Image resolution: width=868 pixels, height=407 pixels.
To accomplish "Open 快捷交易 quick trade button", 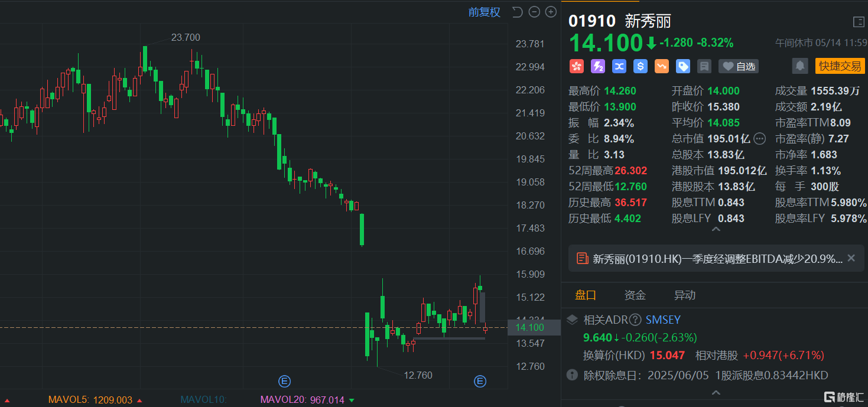I will 840,66.
